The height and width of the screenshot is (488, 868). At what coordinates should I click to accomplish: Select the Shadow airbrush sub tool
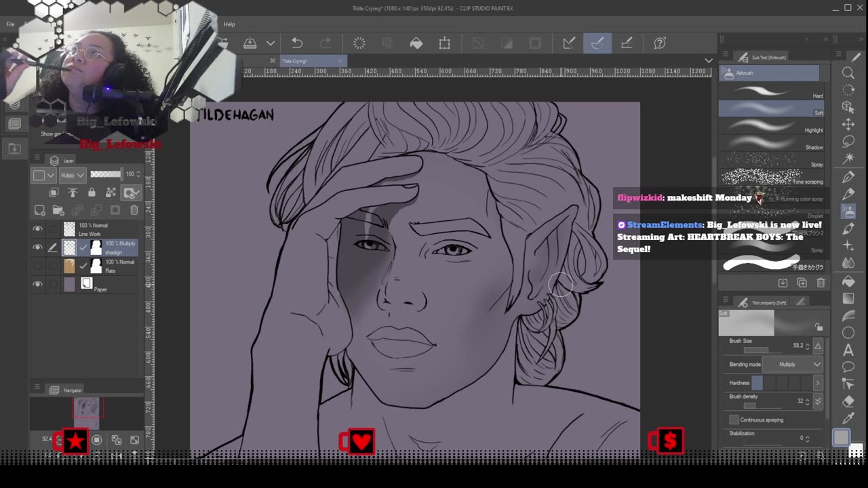[x=772, y=143]
